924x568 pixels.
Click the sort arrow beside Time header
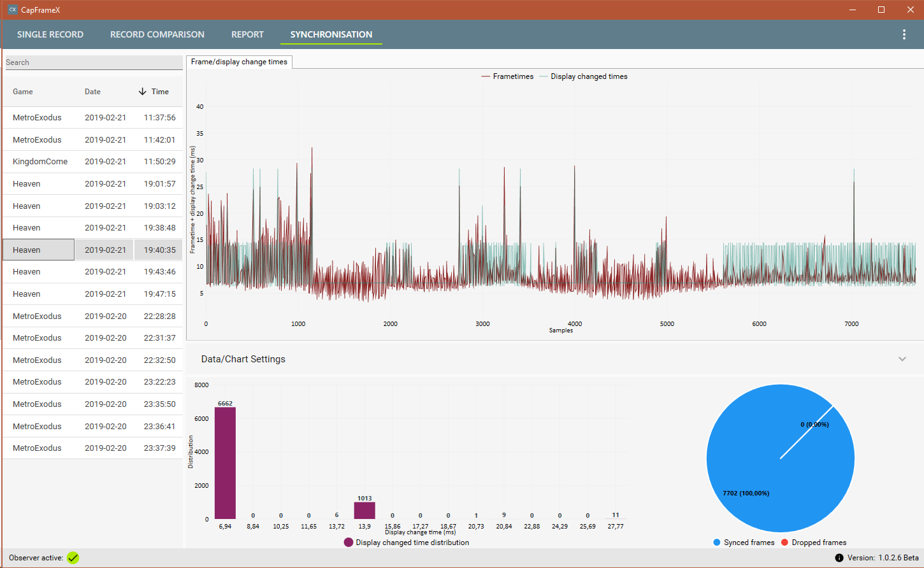(x=142, y=92)
